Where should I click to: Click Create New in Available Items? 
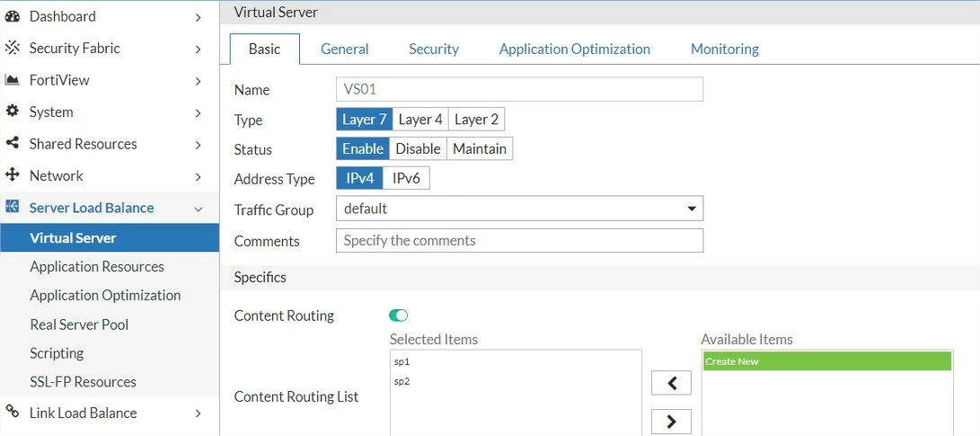827,360
